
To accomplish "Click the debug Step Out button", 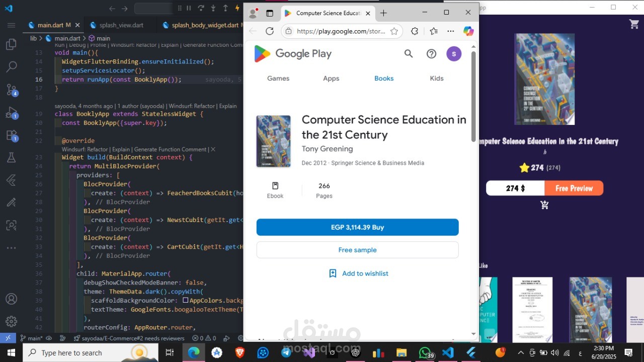I will point(225,8).
